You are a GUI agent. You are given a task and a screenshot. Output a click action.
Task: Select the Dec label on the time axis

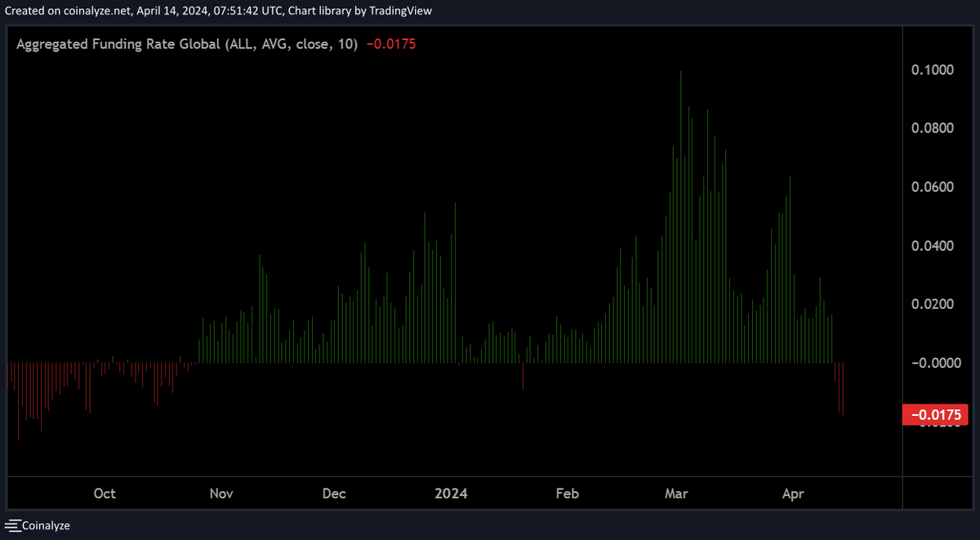(x=333, y=493)
